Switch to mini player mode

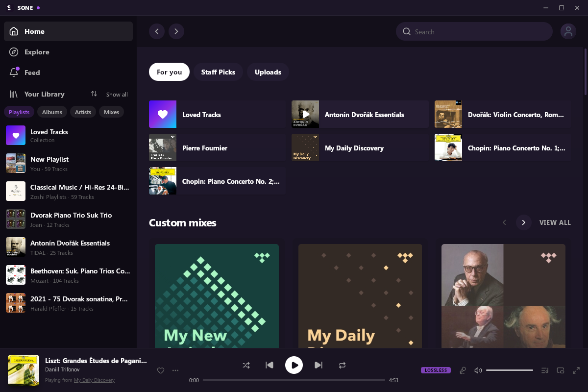tap(561, 370)
